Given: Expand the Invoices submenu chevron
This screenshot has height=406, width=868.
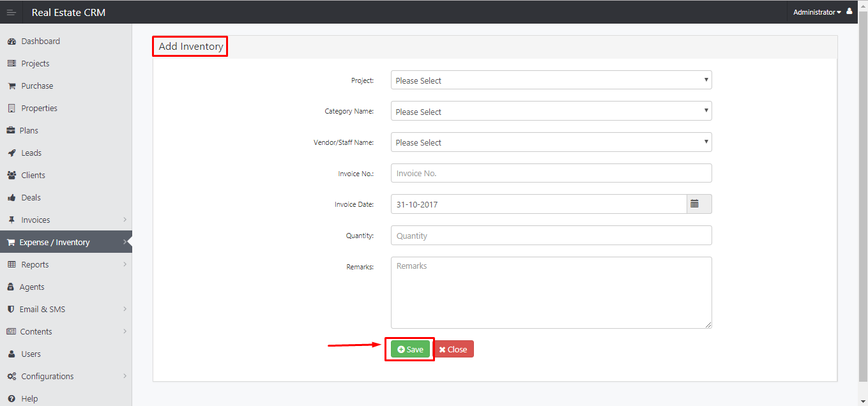Looking at the screenshot, I should [x=125, y=220].
